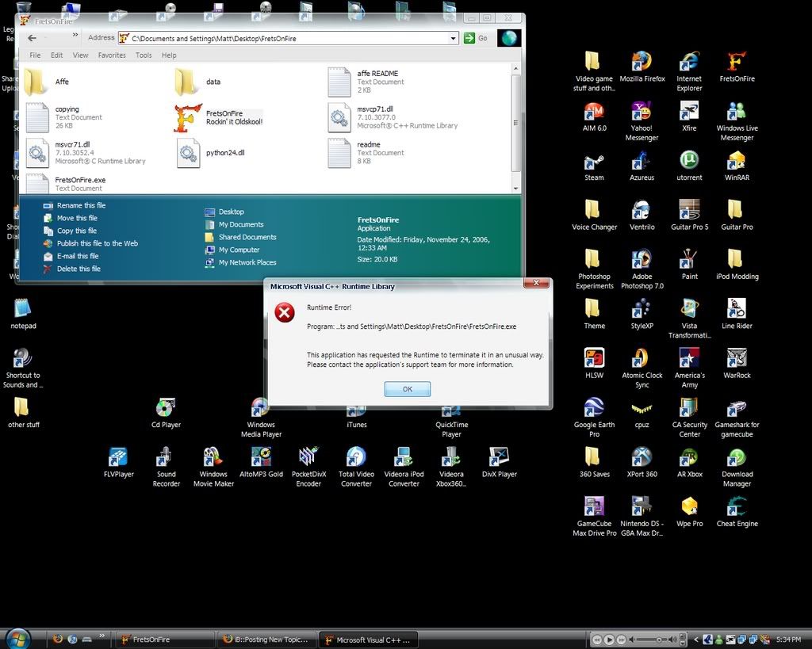Open the FretsOnFire application file in Explorer
Screen dimensions: 812x649
(x=219, y=117)
